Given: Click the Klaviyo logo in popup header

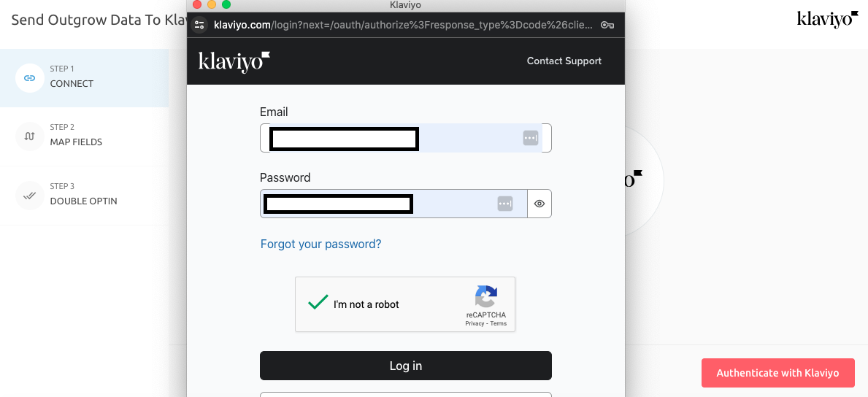Looking at the screenshot, I should point(234,61).
